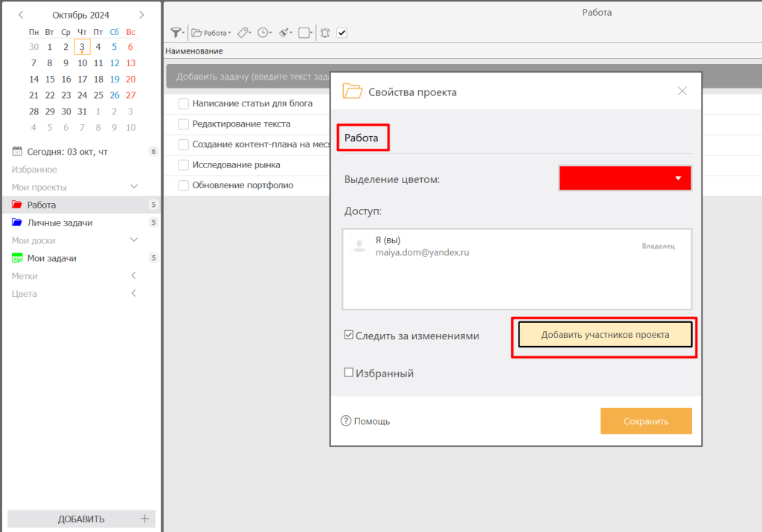Open the Работа project dropdown in toolbar

(211, 33)
